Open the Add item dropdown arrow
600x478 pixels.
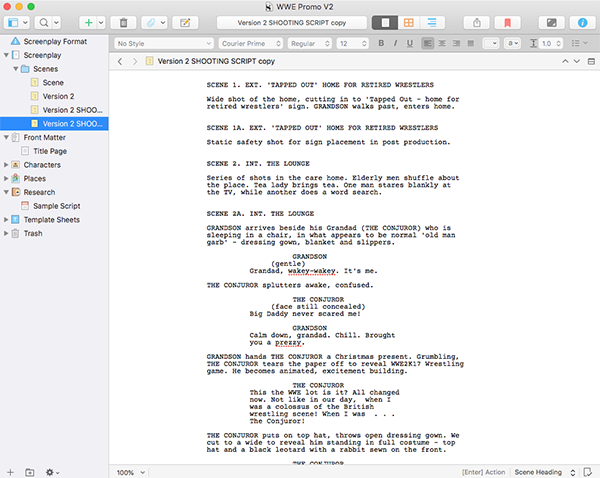[101, 23]
